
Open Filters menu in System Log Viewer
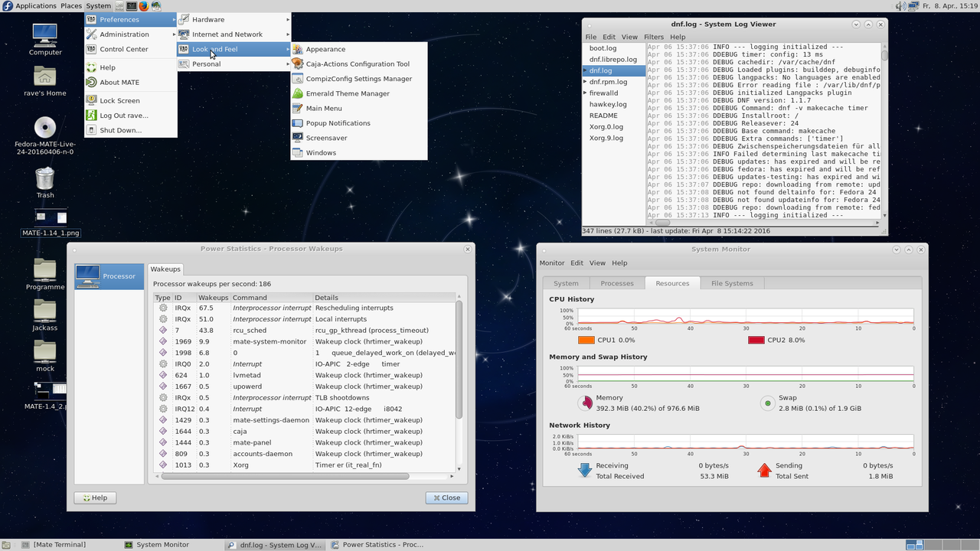pos(653,37)
